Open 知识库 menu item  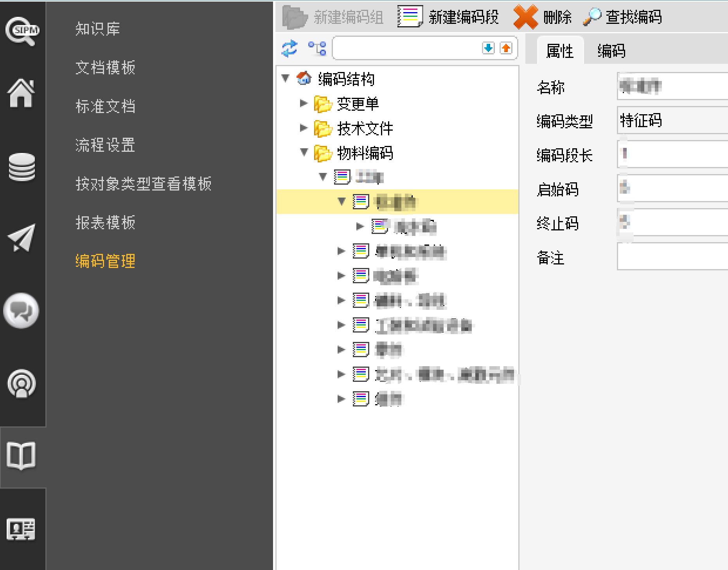coord(98,29)
